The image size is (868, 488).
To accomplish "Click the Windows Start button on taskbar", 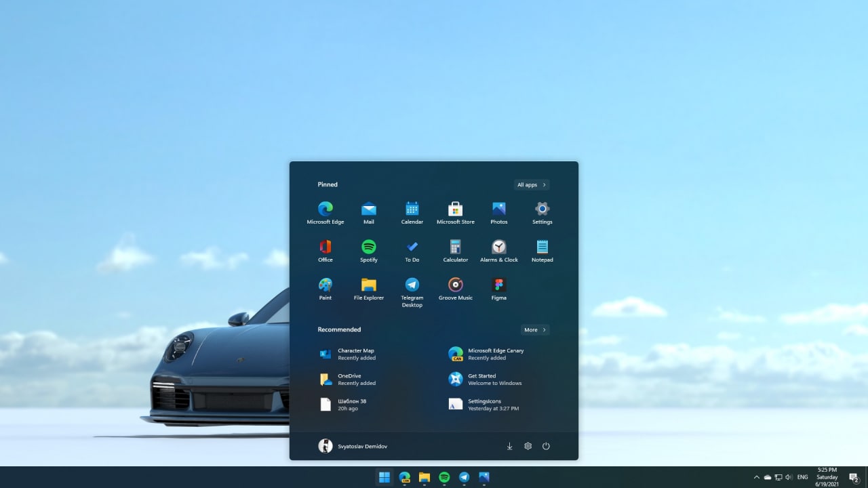I will pos(384,477).
